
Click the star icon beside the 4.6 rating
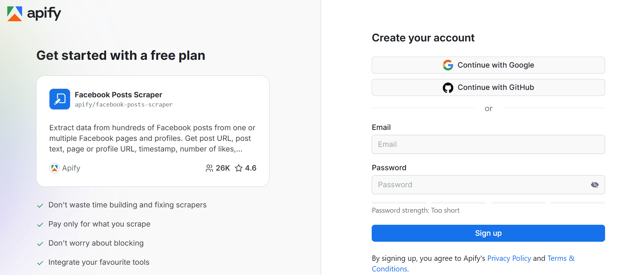point(238,168)
